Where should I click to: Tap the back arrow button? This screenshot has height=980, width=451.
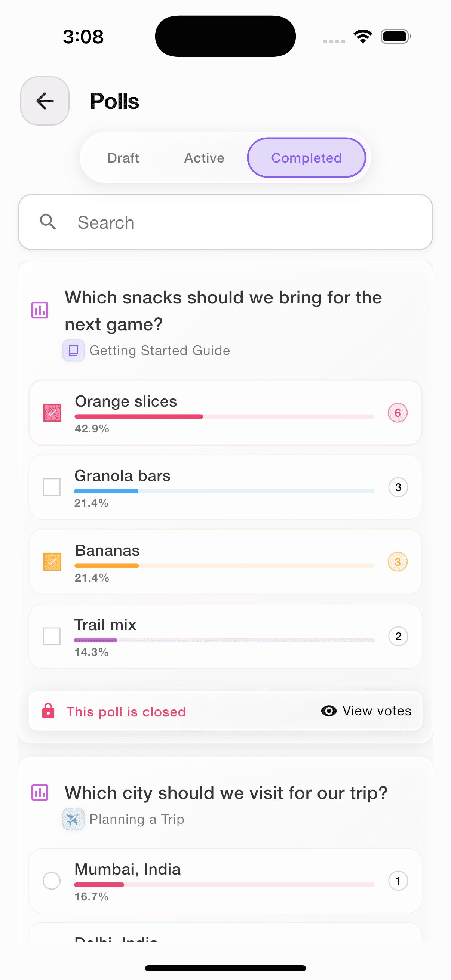45,101
